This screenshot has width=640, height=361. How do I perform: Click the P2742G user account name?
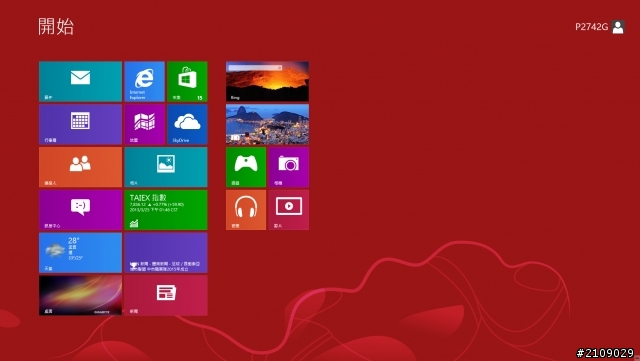pyautogui.click(x=591, y=27)
